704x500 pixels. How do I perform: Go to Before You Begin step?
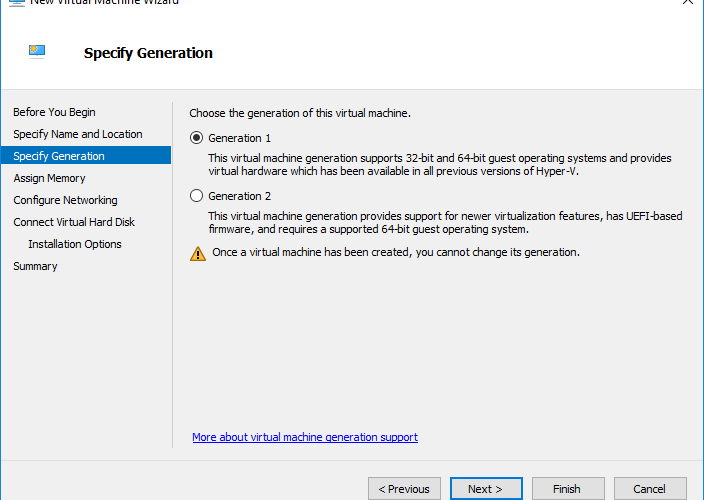(54, 112)
